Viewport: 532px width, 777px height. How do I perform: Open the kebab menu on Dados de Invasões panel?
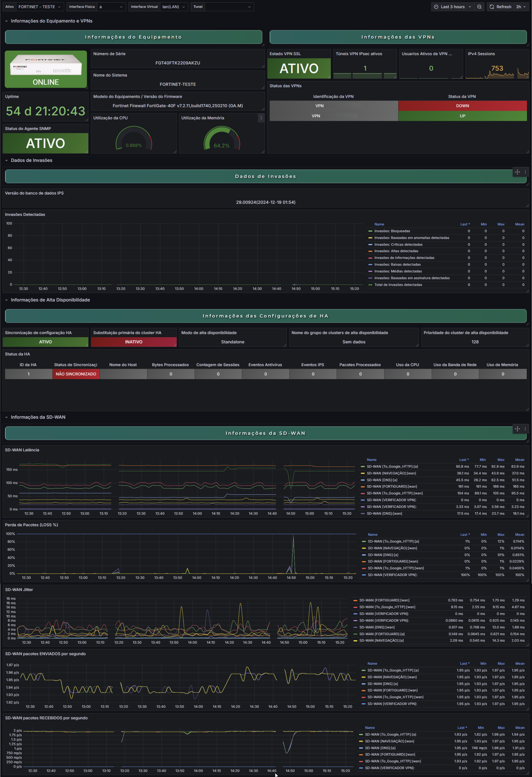[525, 172]
